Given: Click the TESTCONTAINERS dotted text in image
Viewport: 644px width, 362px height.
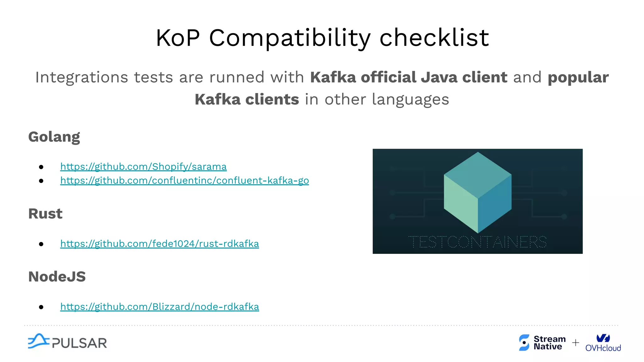Looking at the screenshot, I should (477, 242).
